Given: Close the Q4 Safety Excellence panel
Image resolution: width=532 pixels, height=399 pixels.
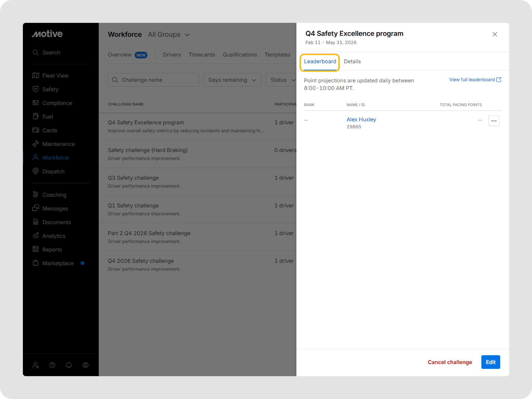Looking at the screenshot, I should pyautogui.click(x=495, y=34).
